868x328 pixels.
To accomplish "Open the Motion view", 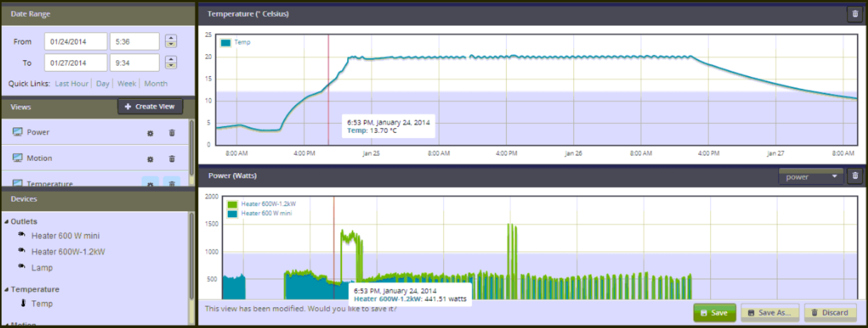I will [39, 158].
